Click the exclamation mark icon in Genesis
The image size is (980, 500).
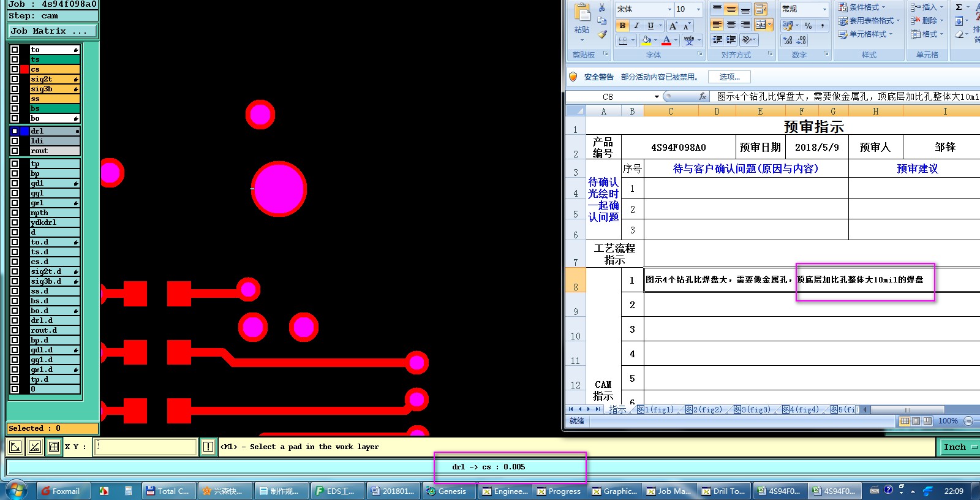pyautogui.click(x=208, y=447)
